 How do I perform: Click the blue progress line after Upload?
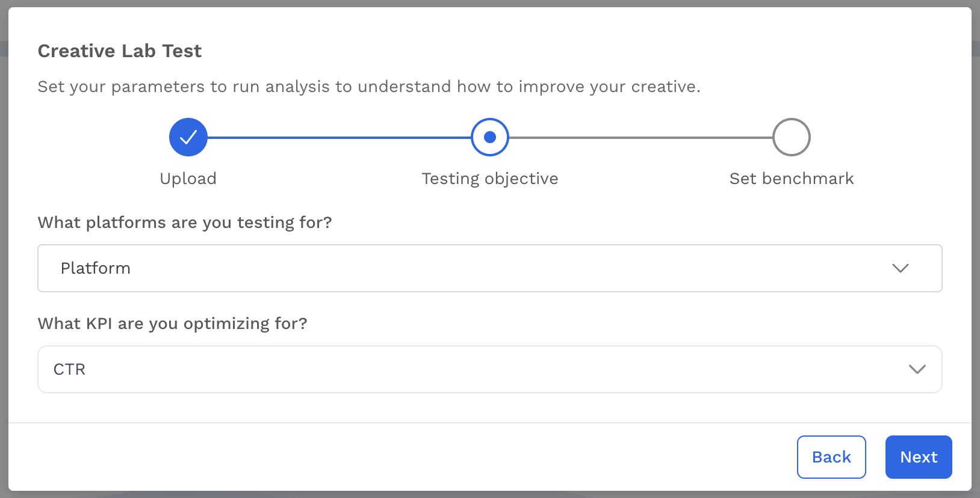339,138
